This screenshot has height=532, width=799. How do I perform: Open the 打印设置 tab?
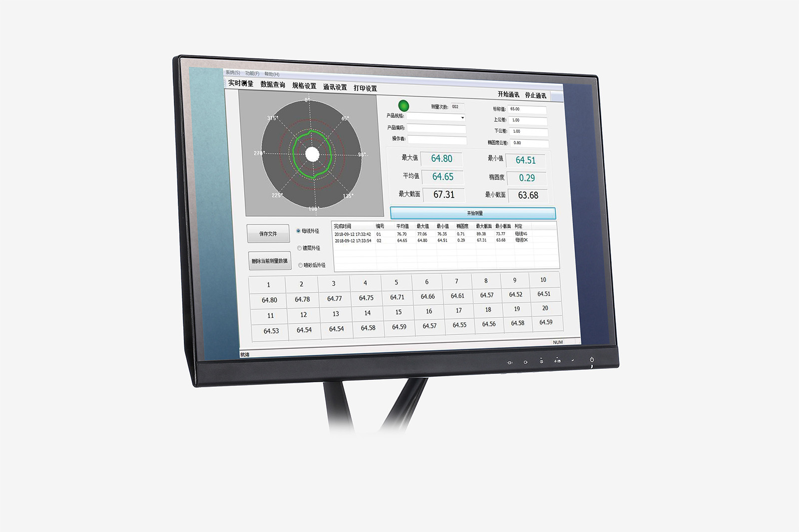[365, 88]
